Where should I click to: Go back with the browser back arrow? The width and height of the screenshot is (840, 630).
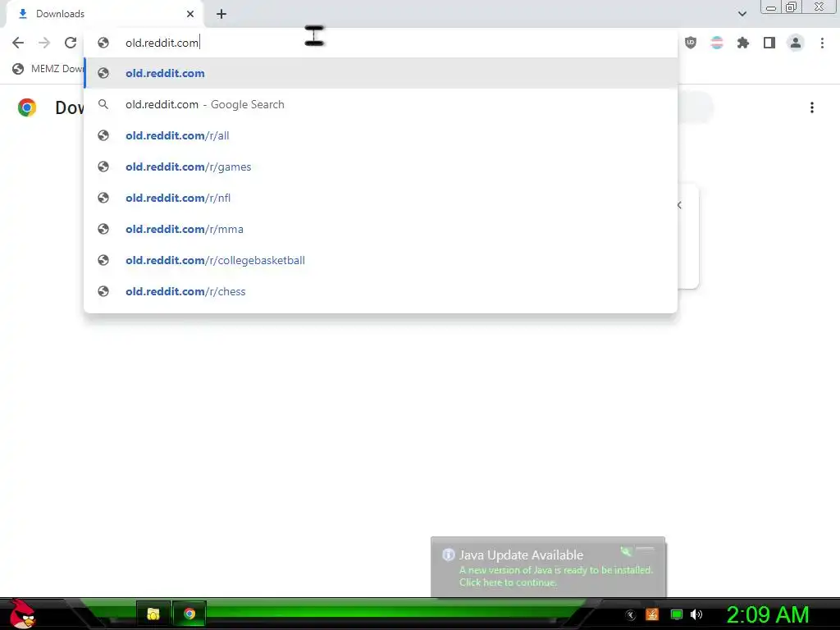pos(18,43)
